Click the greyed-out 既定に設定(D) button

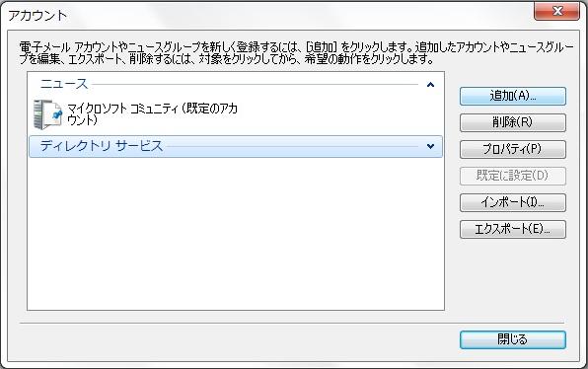pos(513,176)
